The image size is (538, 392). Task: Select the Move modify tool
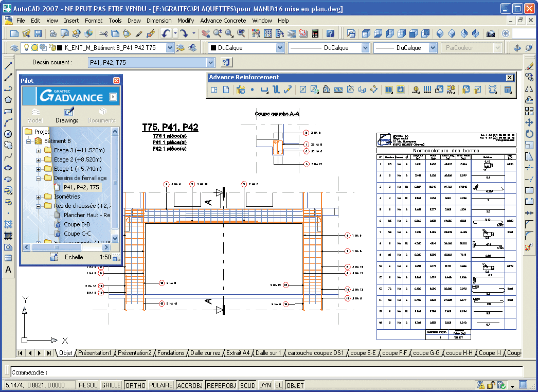pos(529,122)
